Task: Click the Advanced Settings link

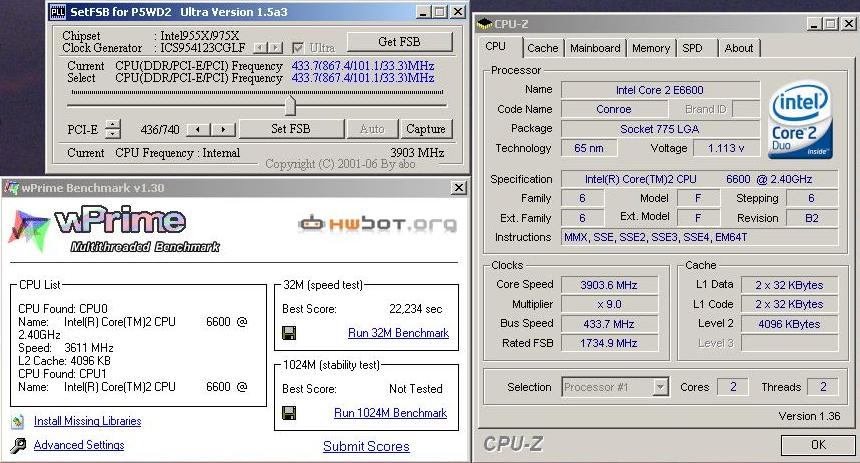Action: click(x=79, y=445)
